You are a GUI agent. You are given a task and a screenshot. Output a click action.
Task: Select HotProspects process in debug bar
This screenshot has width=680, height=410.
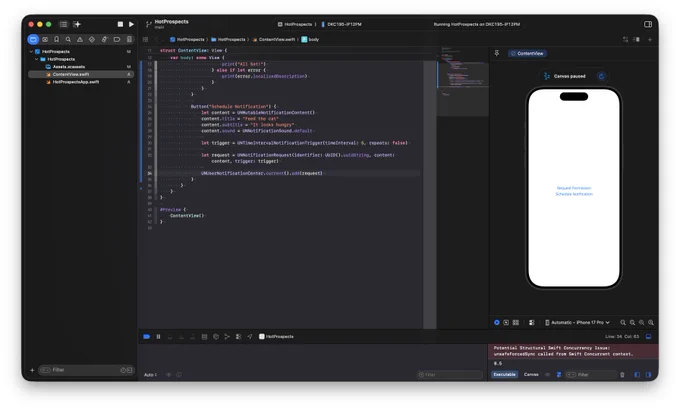276,337
